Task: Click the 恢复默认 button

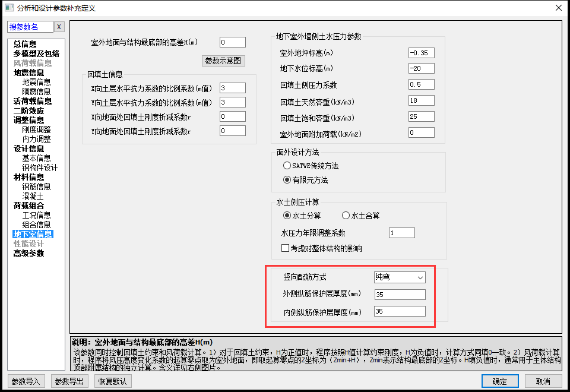Action: (113, 381)
